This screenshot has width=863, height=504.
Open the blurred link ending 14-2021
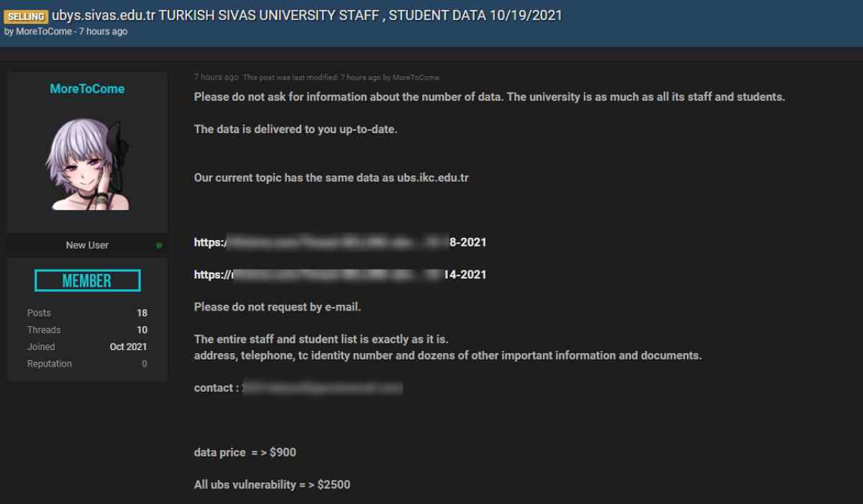(x=339, y=275)
